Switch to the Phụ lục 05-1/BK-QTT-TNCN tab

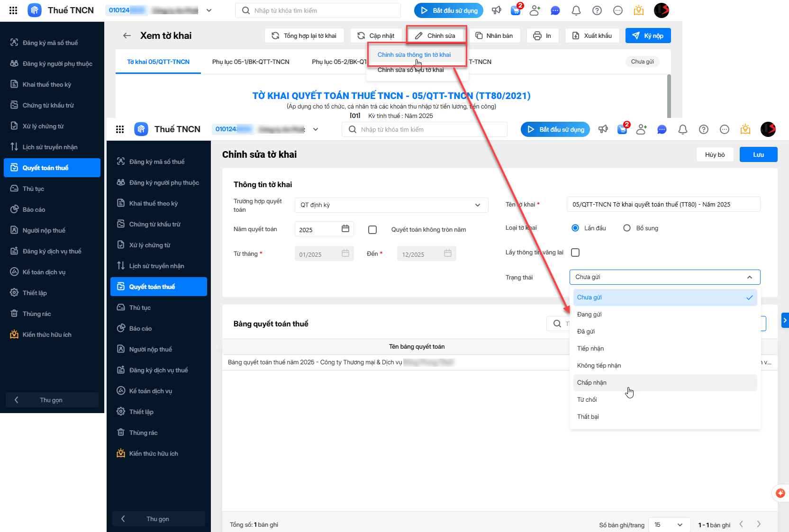[x=251, y=62]
